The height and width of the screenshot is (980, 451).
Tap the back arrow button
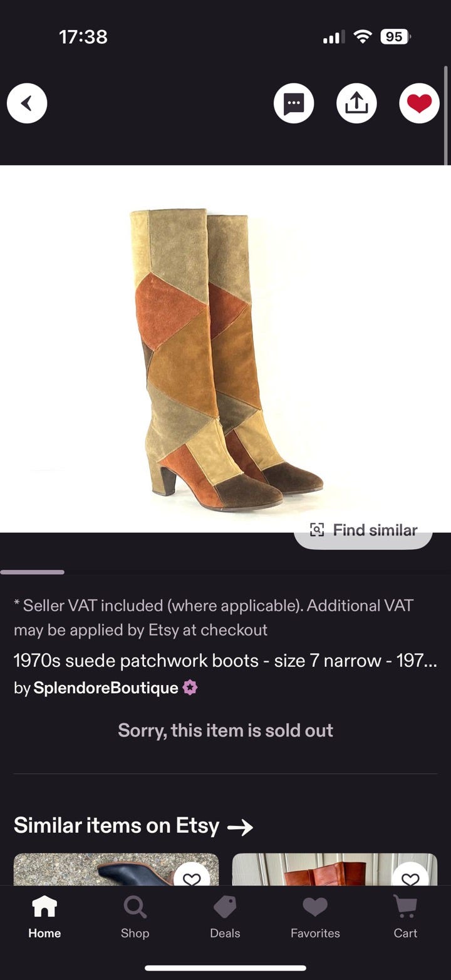[x=27, y=103]
